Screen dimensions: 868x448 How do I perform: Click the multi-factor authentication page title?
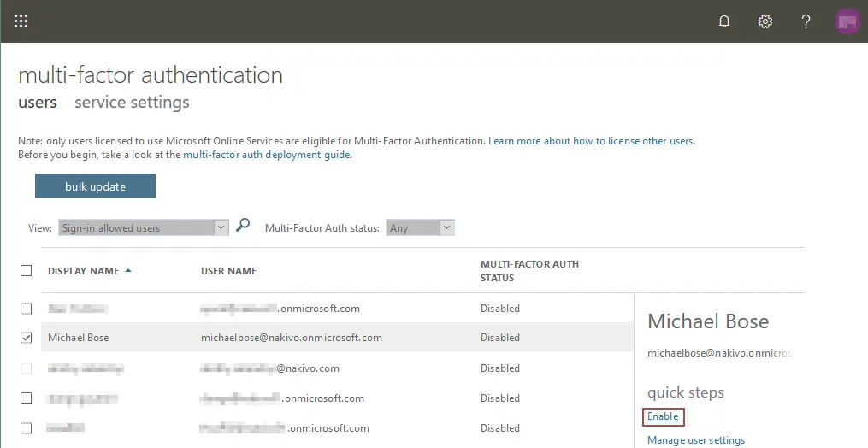click(x=151, y=74)
